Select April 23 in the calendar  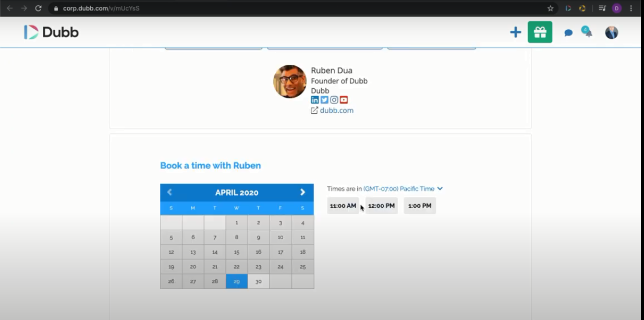pos(259,267)
